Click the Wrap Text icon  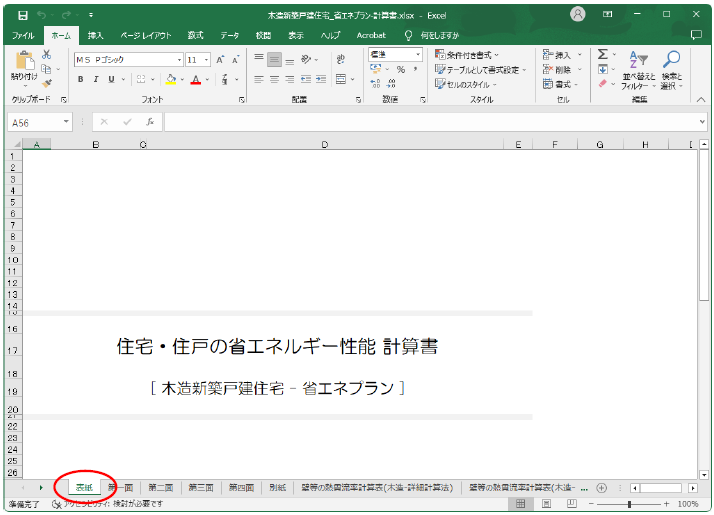coord(341,59)
